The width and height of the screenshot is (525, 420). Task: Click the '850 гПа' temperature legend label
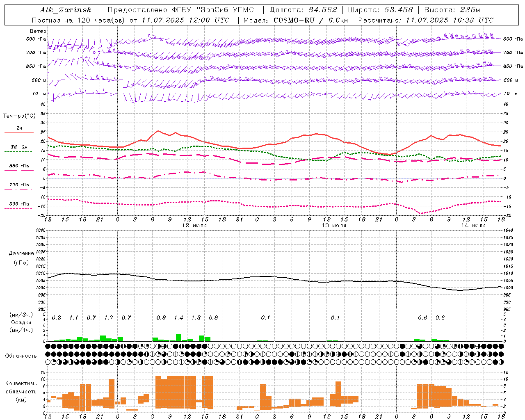19,166
